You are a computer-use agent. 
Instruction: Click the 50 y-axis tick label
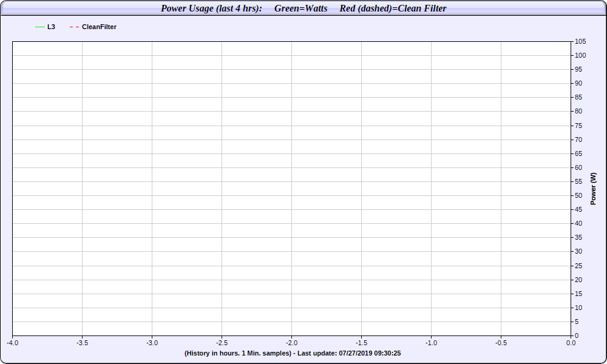pyautogui.click(x=578, y=195)
